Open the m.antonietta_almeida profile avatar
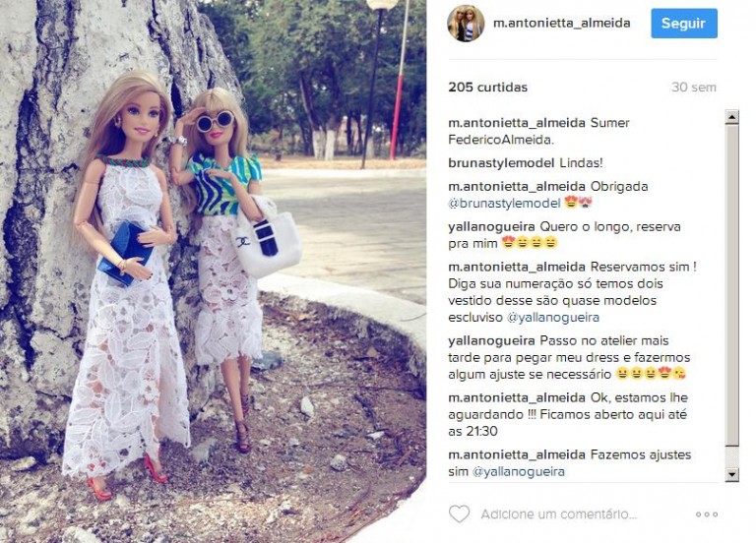This screenshot has height=543, width=756. tap(466, 24)
